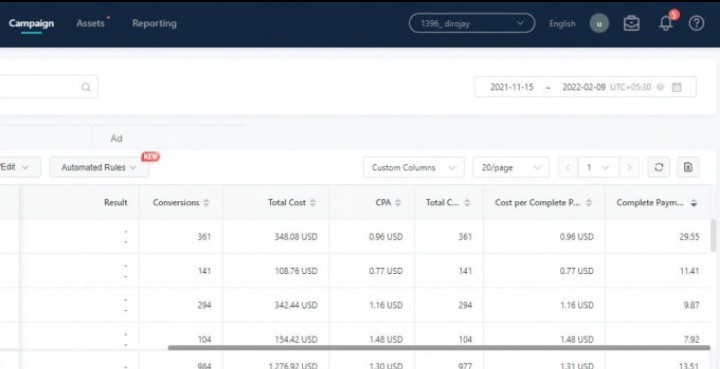
Task: Click the 9.87 complete payment value
Action: (x=692, y=305)
